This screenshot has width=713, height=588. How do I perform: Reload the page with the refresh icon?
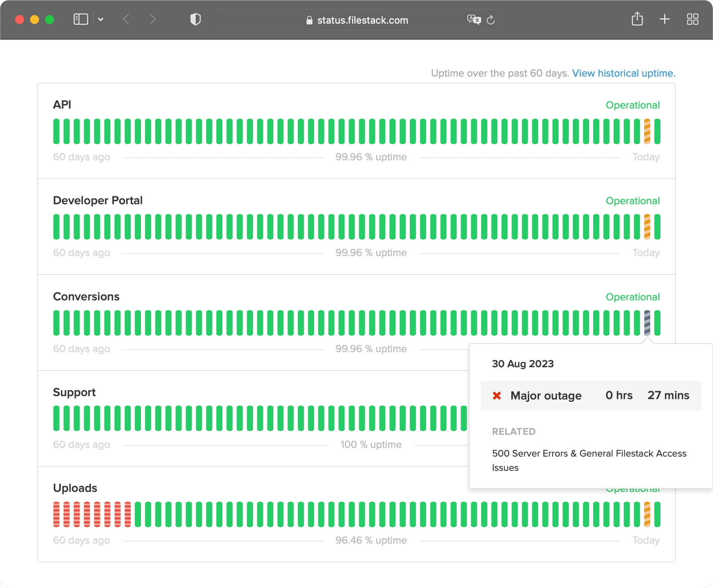[x=491, y=20]
